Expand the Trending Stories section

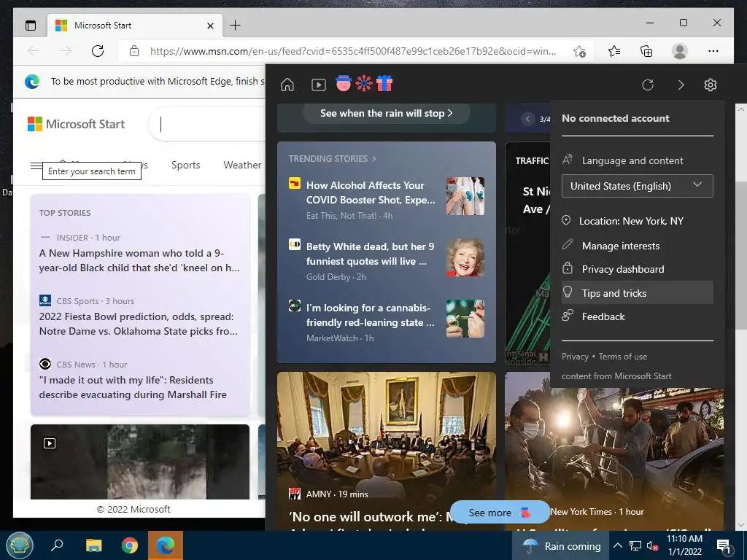point(332,158)
